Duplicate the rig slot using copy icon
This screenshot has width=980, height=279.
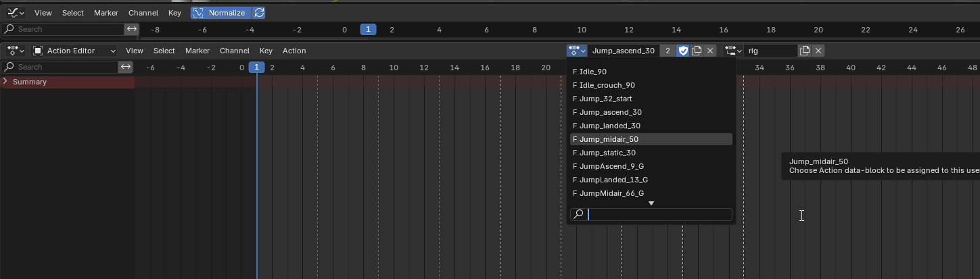805,51
